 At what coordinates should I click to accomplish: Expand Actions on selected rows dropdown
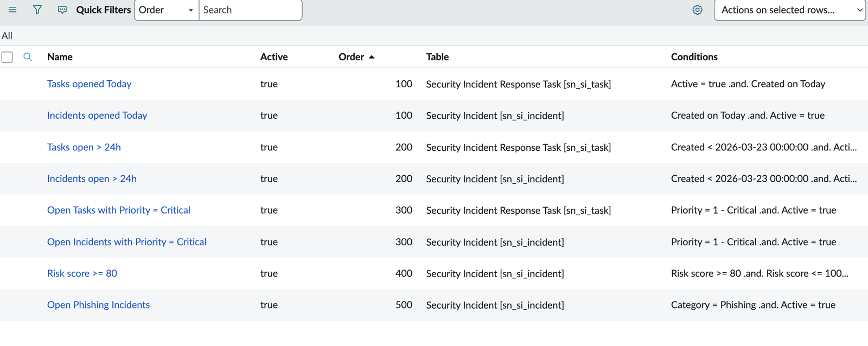790,10
